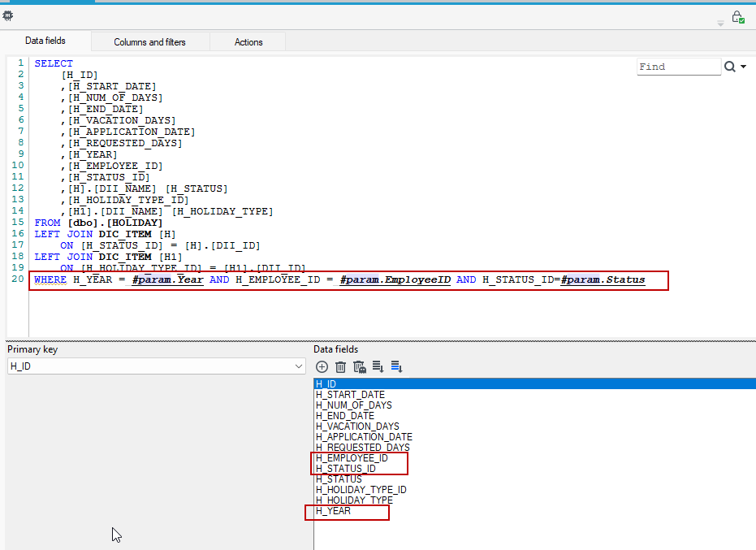
Task: Click the trash icon with the ghost badge
Action: [x=360, y=367]
